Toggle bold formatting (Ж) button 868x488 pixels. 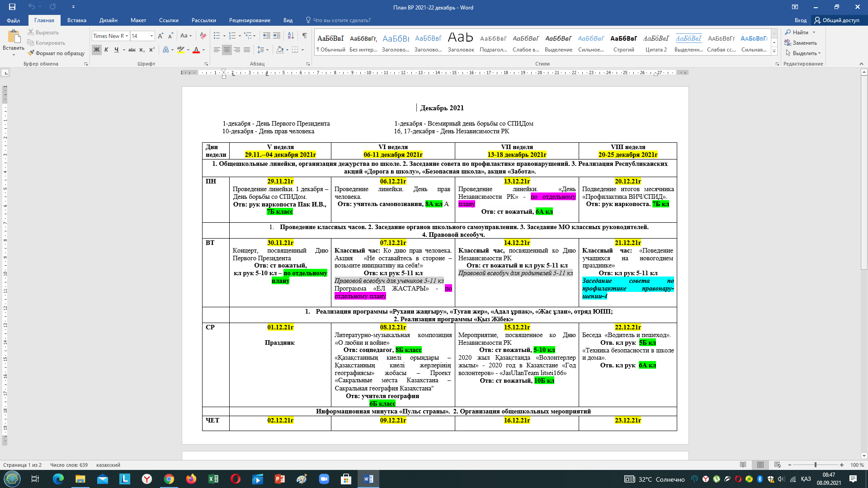[x=96, y=50]
